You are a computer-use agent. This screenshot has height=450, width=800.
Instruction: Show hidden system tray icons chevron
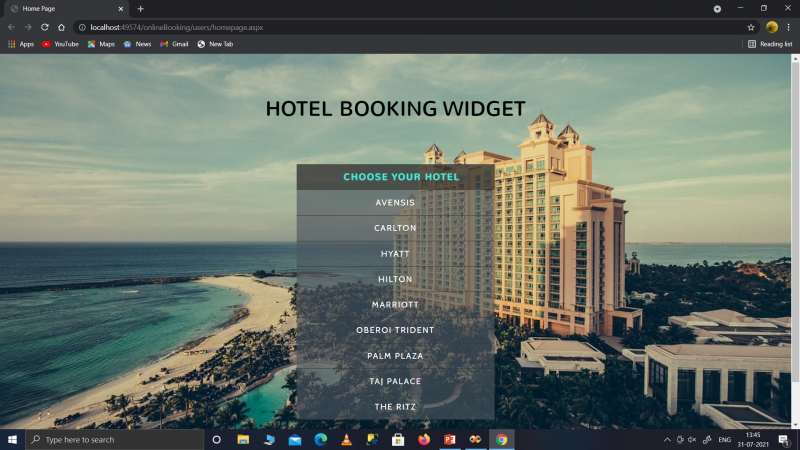(x=667, y=439)
